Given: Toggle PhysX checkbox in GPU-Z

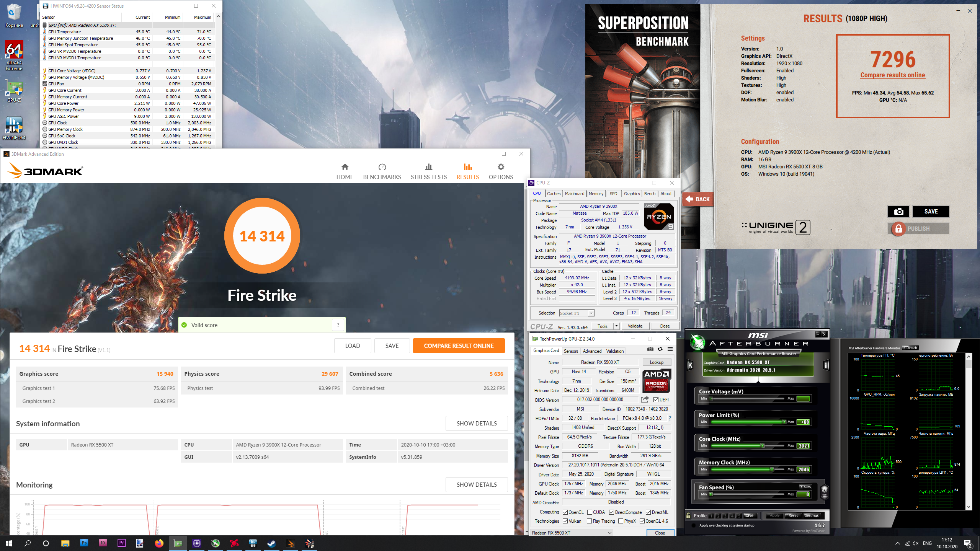Looking at the screenshot, I should tap(621, 521).
